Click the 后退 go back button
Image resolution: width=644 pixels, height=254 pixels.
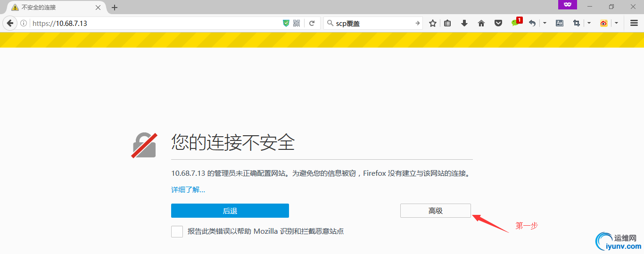coord(230,211)
